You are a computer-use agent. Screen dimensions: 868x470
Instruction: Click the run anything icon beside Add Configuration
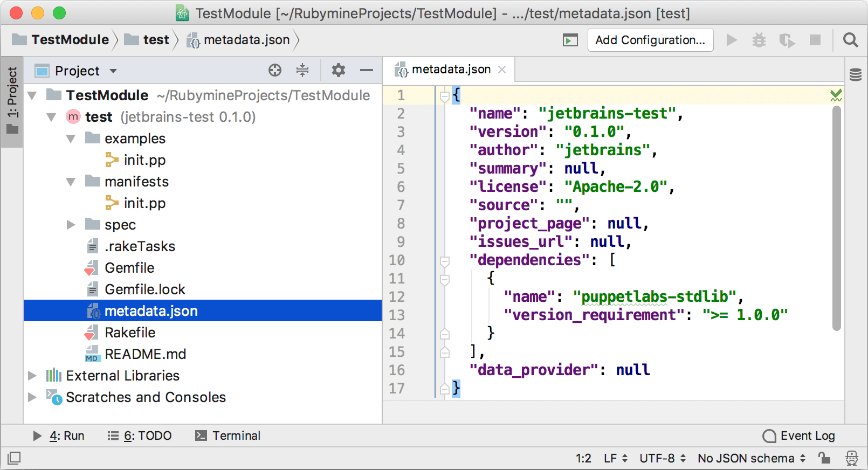(x=570, y=40)
